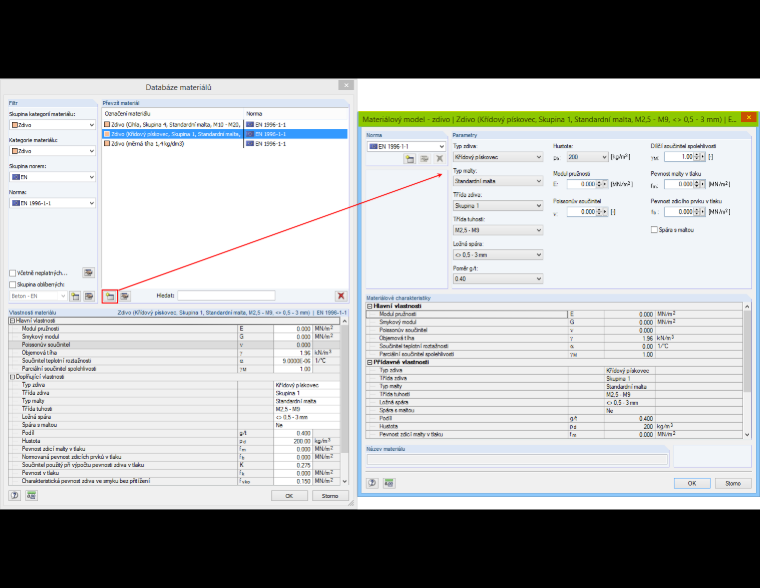Open Norma dropdown in Materiálový model dialog

tap(406, 146)
